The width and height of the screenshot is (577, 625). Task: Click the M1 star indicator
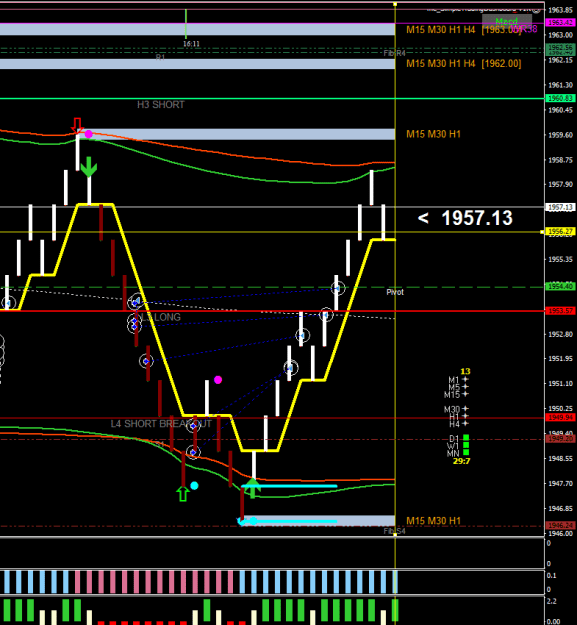(465, 379)
